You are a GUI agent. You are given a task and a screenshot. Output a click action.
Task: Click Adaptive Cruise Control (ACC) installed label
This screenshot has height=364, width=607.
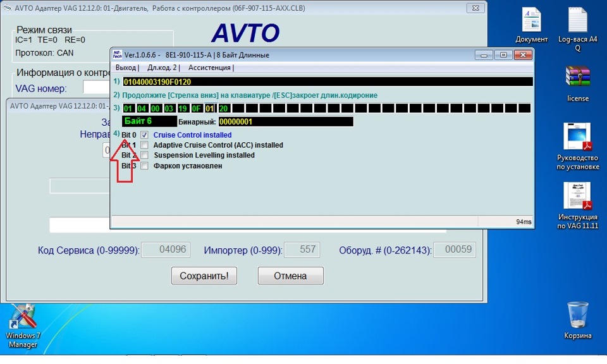(218, 145)
